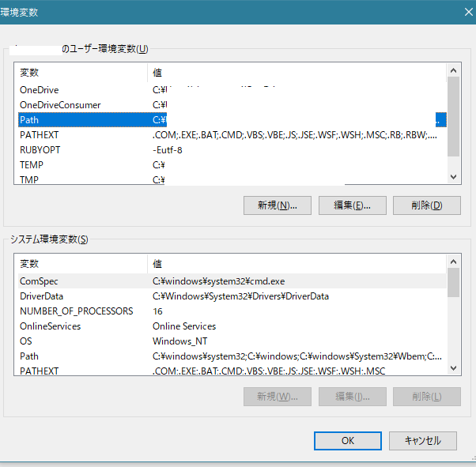Click the disabled 削除(L) system button
This screenshot has height=467, width=476.
pyautogui.click(x=426, y=397)
